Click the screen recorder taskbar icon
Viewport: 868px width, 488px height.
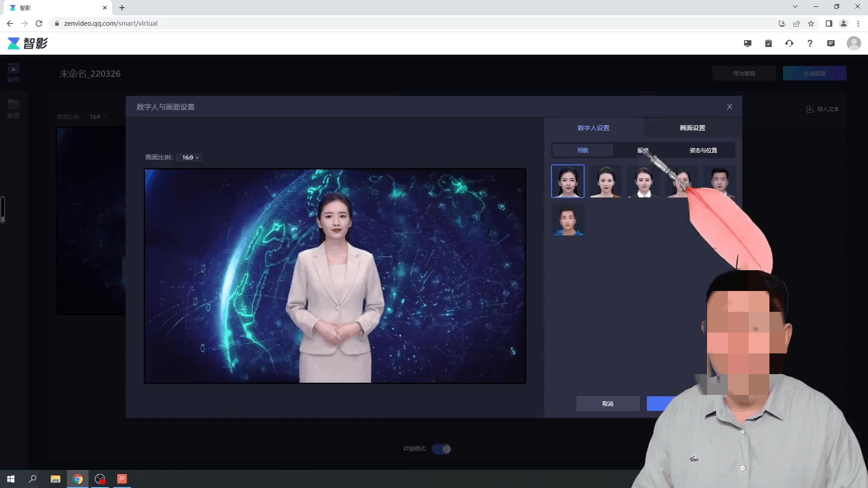pos(100,479)
